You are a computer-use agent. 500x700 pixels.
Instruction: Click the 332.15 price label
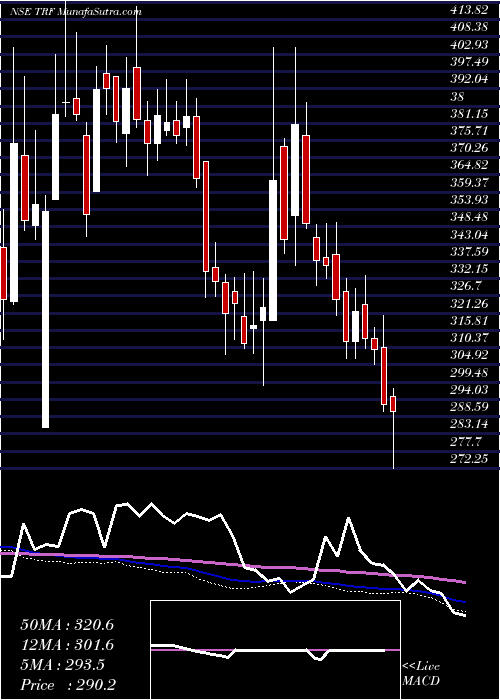click(x=469, y=268)
